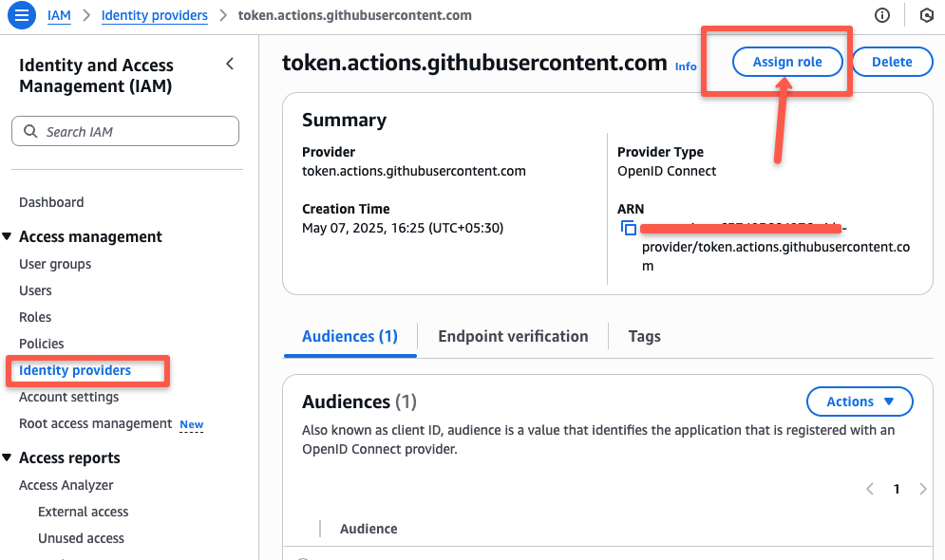Viewport: 945px width, 560px height.
Task: Collapse the Access reports section
Action: pyautogui.click(x=7, y=457)
